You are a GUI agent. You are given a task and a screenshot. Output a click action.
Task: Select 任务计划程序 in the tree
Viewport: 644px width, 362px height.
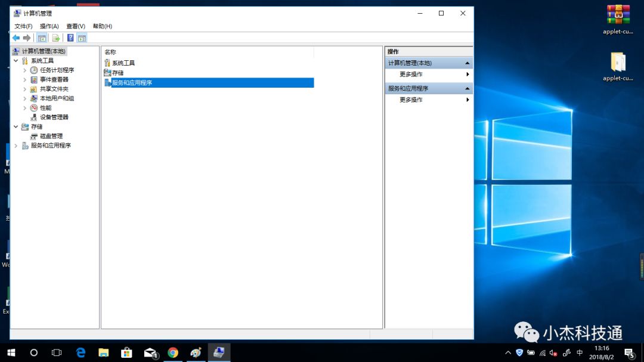(57, 70)
